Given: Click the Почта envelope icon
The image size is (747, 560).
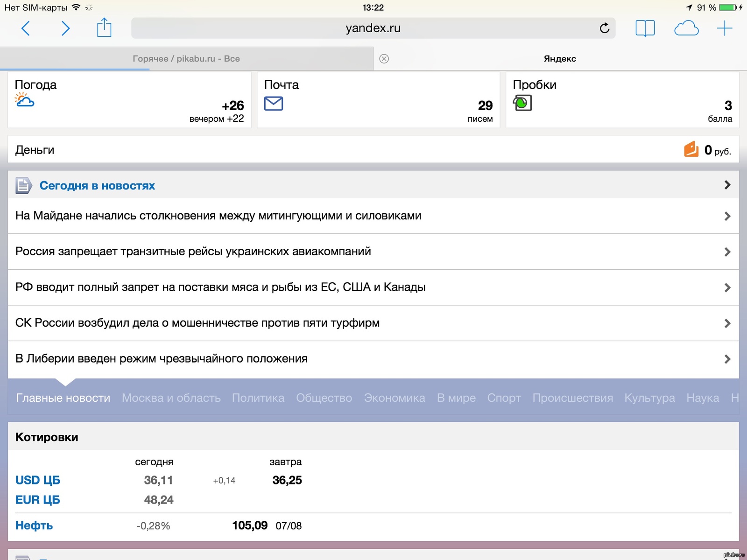Looking at the screenshot, I should click(274, 103).
